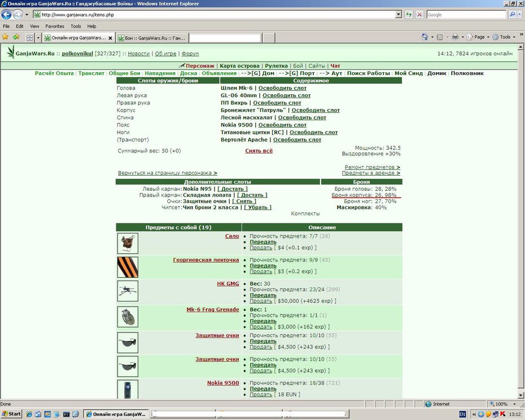Screen dimensions: 525x420
Task: Click the Stop loading X icon
Action: (419, 15)
